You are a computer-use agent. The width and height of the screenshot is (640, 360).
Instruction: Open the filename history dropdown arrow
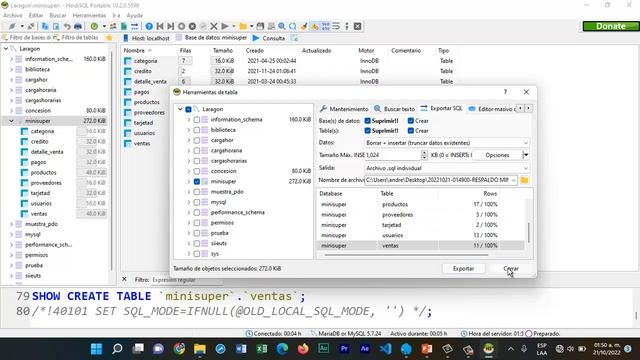[513, 180]
